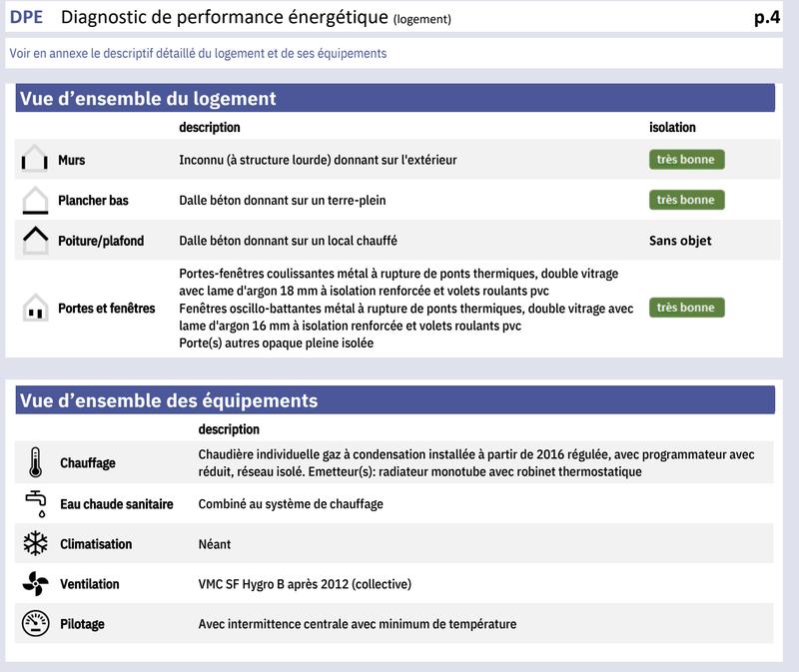799x672 pixels.
Task: Click the Portes et fenêtres "très bonne" badge
Action: (x=686, y=308)
